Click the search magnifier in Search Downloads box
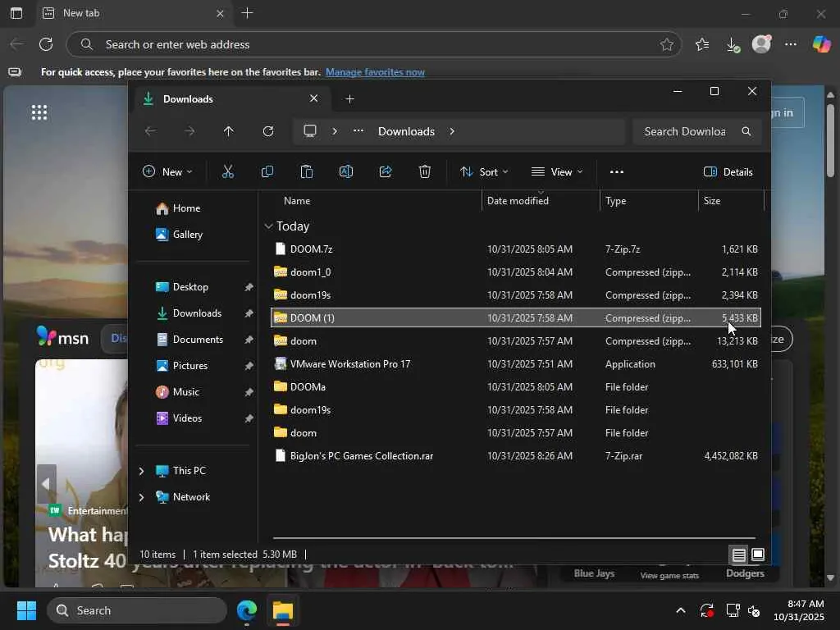Screen dimensions: 840x630 [746, 131]
